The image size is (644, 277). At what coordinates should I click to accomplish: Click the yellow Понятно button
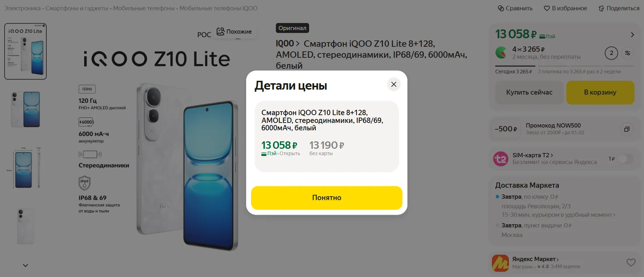pos(326,198)
